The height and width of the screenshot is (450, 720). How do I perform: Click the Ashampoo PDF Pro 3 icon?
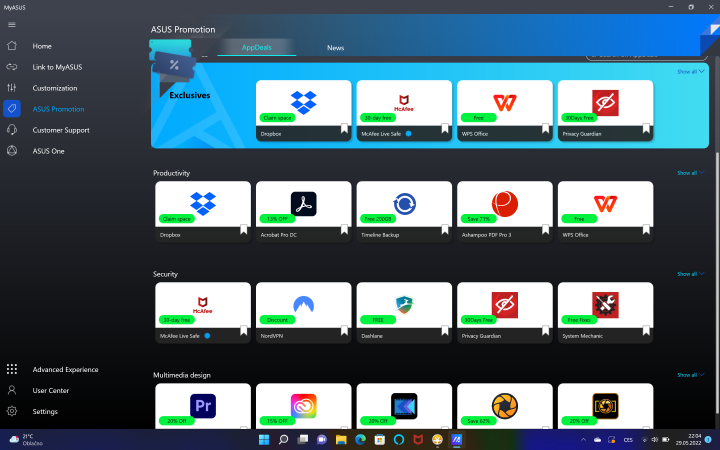click(505, 203)
